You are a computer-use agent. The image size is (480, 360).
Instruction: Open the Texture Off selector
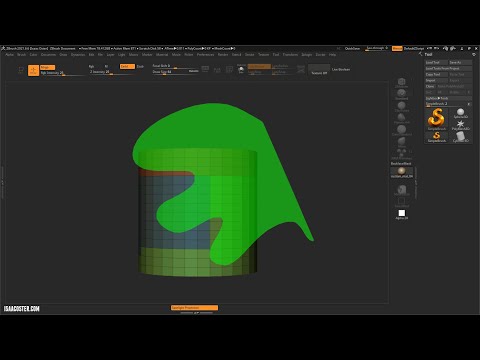point(319,70)
